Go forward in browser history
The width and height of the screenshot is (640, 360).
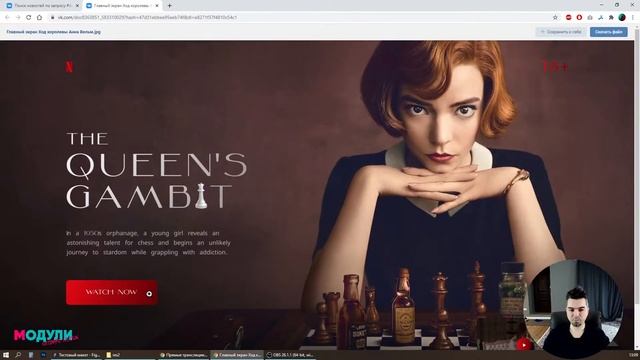click(18, 18)
